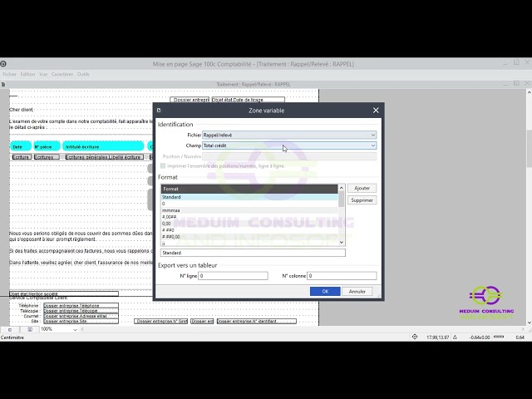Viewport: 532px width, 399px height.
Task: Click the 'Dossier entreprise Adresse eMail' field
Action: (x=81, y=316)
